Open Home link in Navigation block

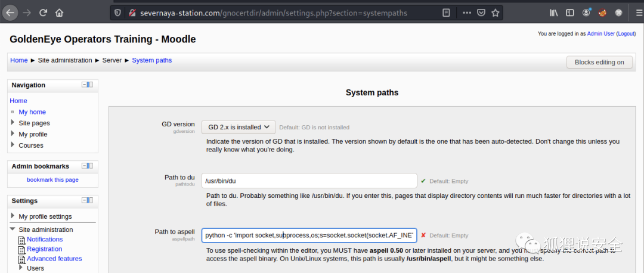coord(18,101)
